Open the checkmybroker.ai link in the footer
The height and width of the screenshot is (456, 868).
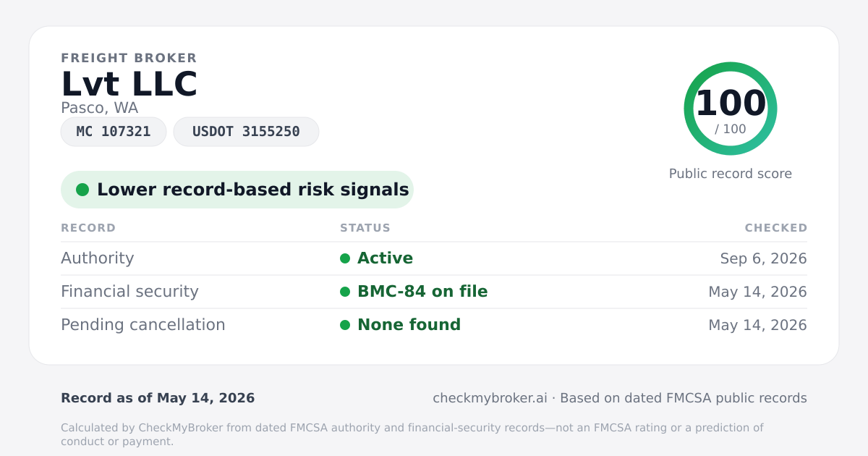coord(490,398)
